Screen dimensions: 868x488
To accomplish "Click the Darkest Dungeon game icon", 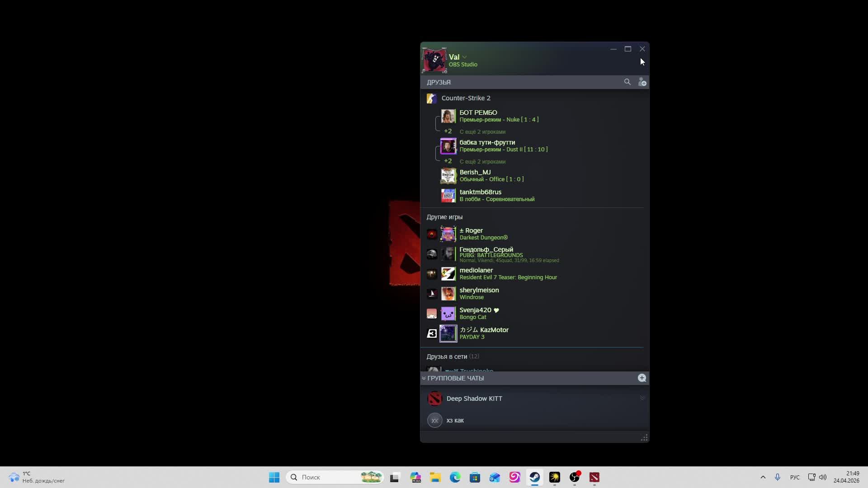I will click(432, 234).
